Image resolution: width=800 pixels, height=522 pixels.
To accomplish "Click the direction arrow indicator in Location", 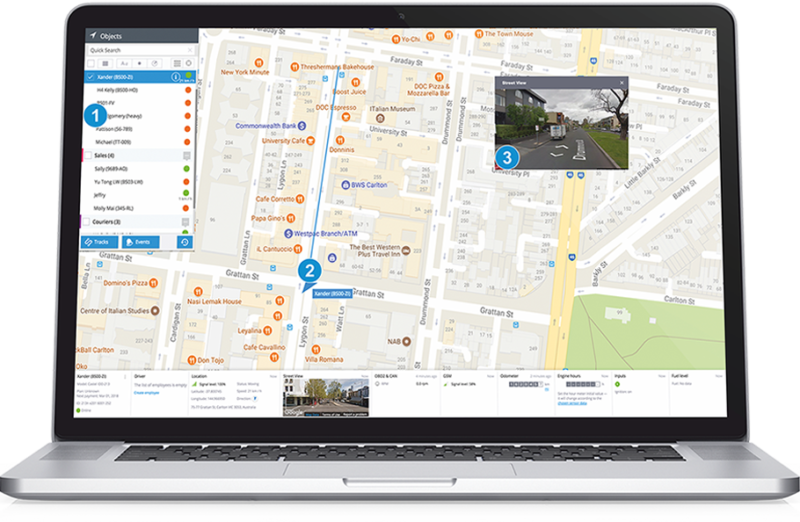I will tap(255, 399).
